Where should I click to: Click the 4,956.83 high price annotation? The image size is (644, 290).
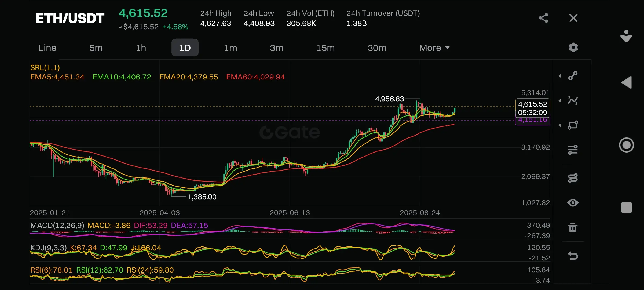tap(390, 99)
